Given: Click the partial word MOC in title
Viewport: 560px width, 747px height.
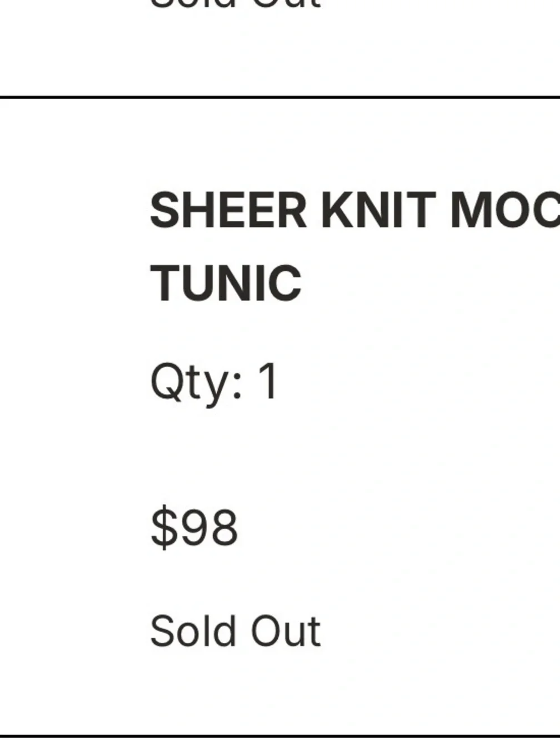Looking at the screenshot, I should click(505, 210).
